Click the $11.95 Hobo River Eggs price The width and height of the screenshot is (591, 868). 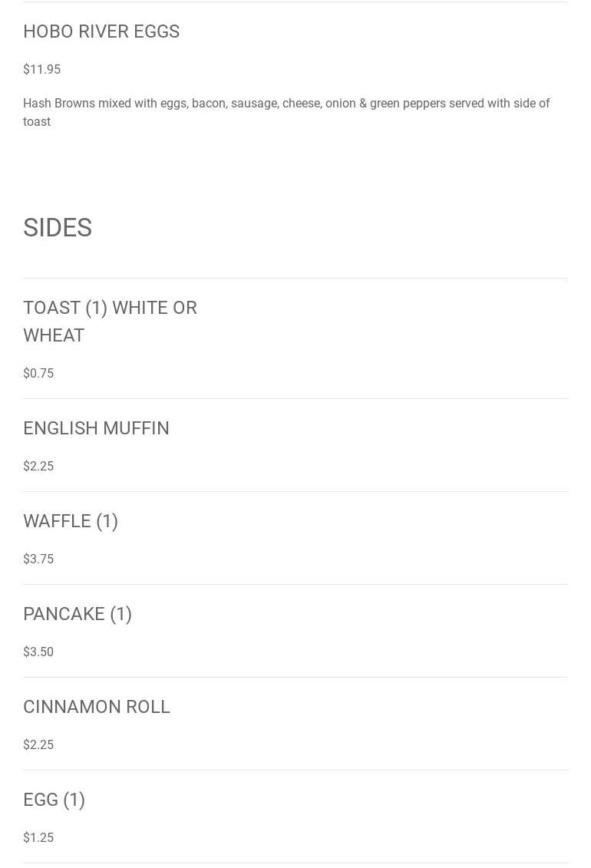[x=41, y=69]
